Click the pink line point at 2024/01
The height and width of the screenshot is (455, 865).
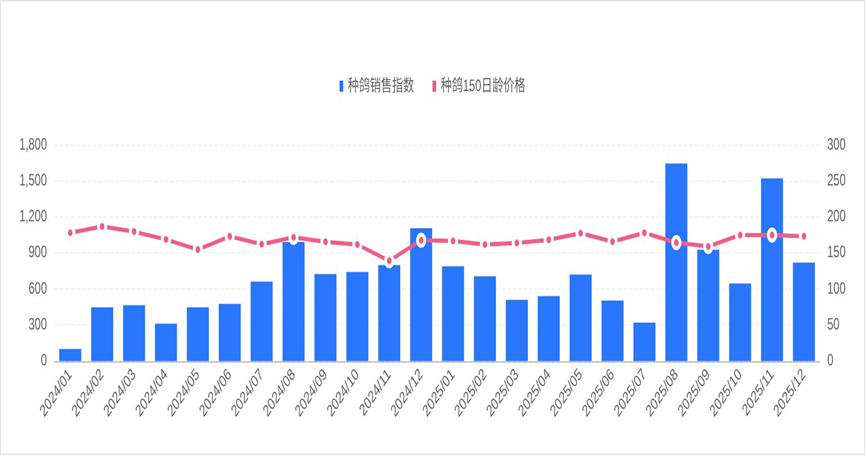(x=70, y=233)
